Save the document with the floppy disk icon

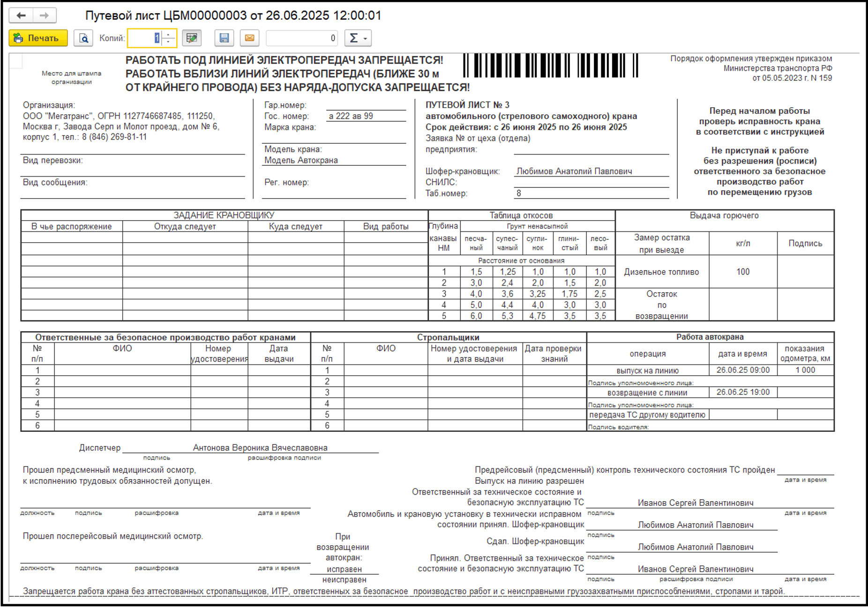point(224,38)
